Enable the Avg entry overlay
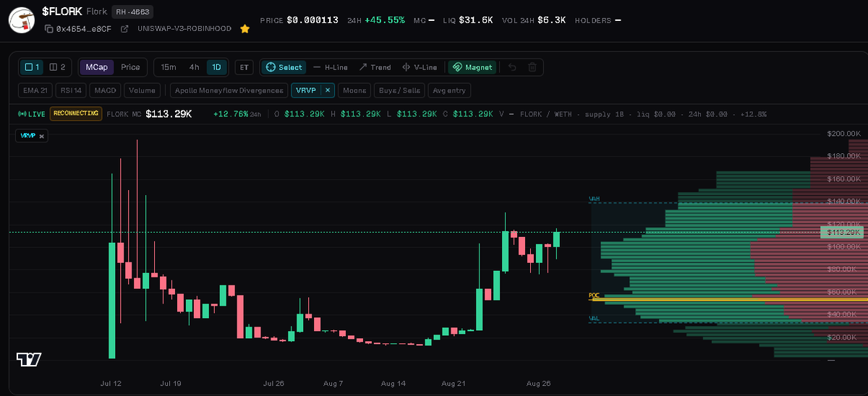This screenshot has width=868, height=396. 449,90
